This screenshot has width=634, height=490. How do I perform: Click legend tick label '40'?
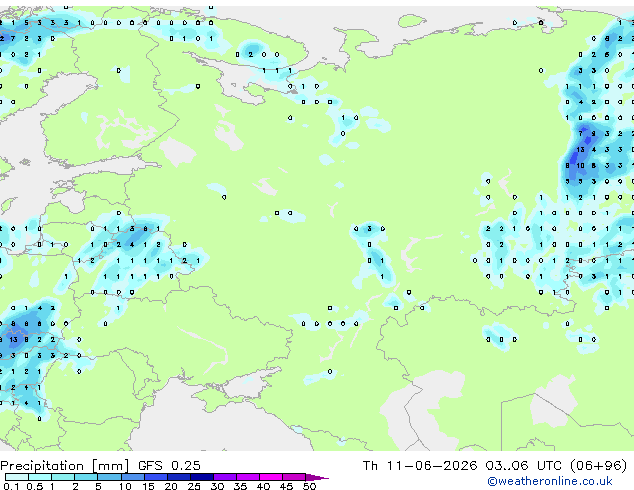263,486
